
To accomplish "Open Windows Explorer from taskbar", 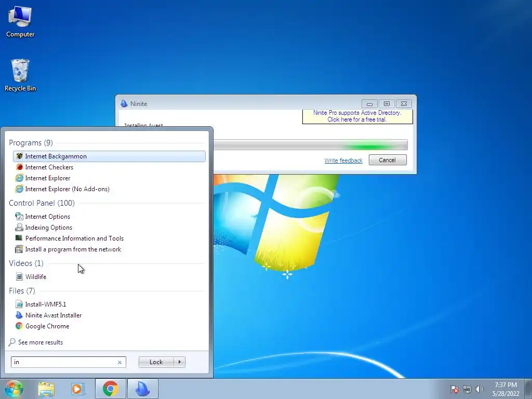I will (46, 389).
